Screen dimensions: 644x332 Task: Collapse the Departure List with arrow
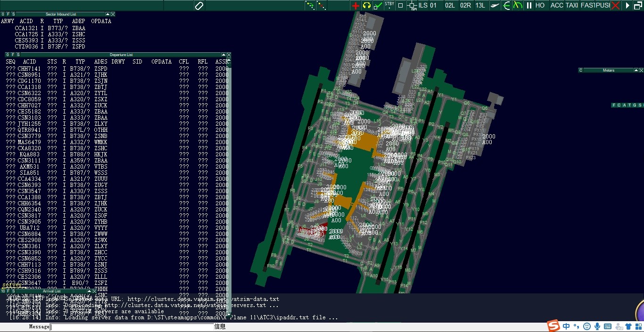(x=223, y=55)
